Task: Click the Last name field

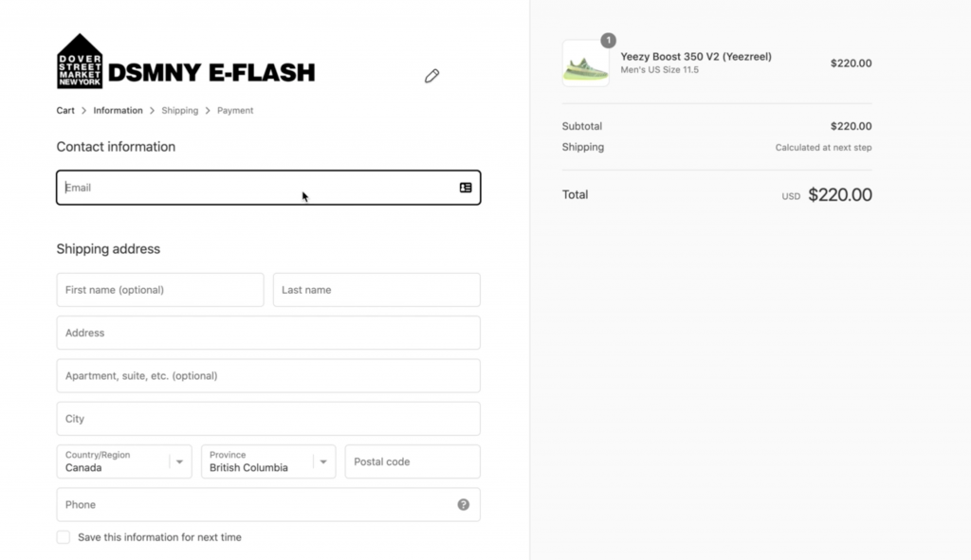Action: tap(376, 290)
